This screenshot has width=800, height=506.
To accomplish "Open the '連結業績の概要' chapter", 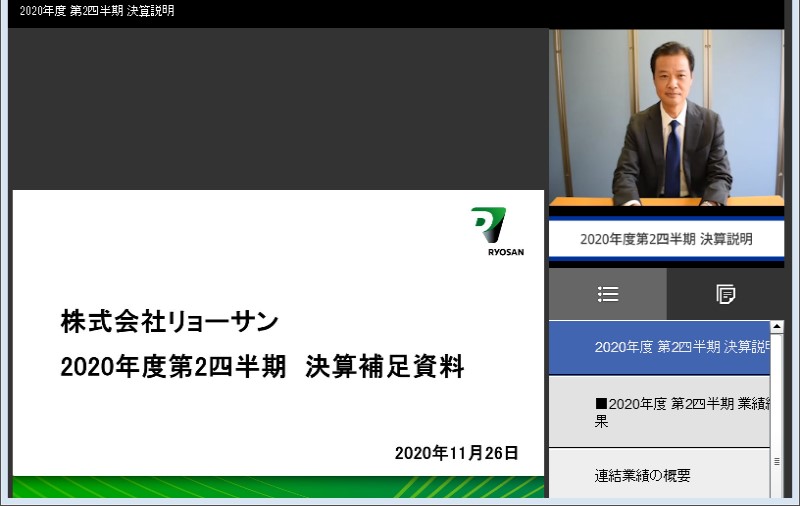I will (x=659, y=474).
